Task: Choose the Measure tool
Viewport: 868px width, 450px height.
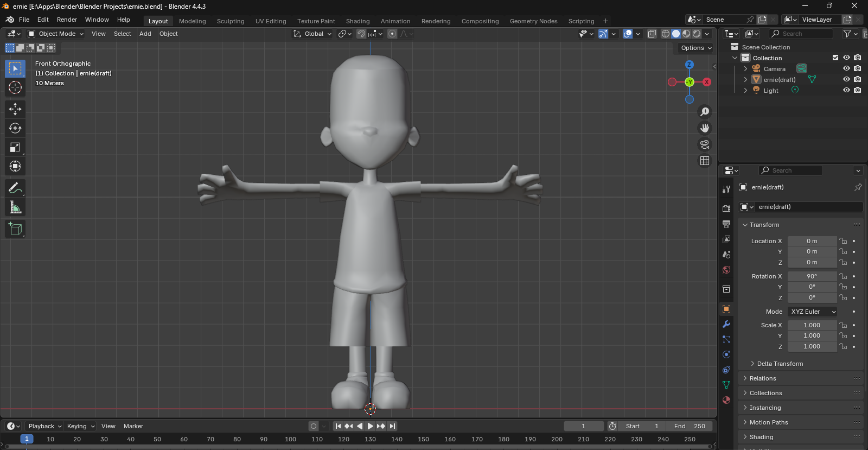Action: tap(15, 207)
